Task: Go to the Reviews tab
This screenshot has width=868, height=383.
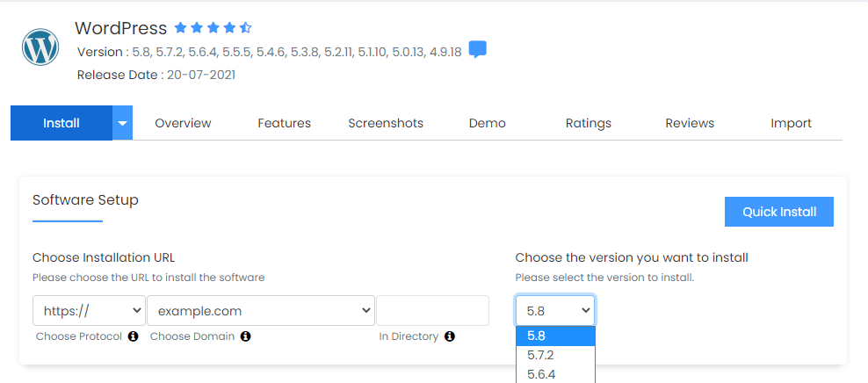Action: [690, 123]
